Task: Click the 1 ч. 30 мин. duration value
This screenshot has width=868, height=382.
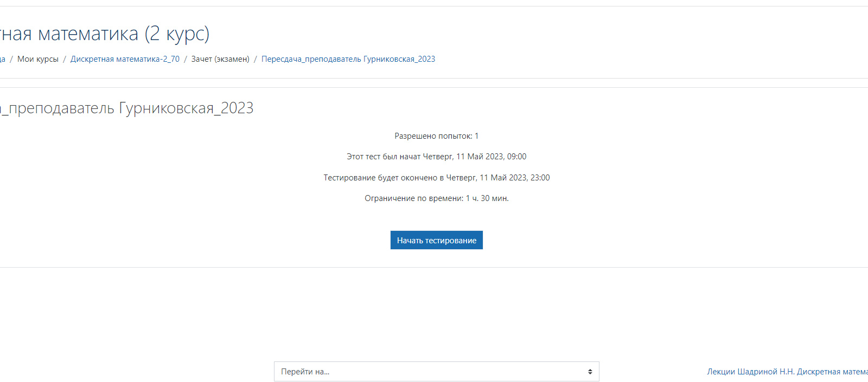Action: click(x=487, y=198)
